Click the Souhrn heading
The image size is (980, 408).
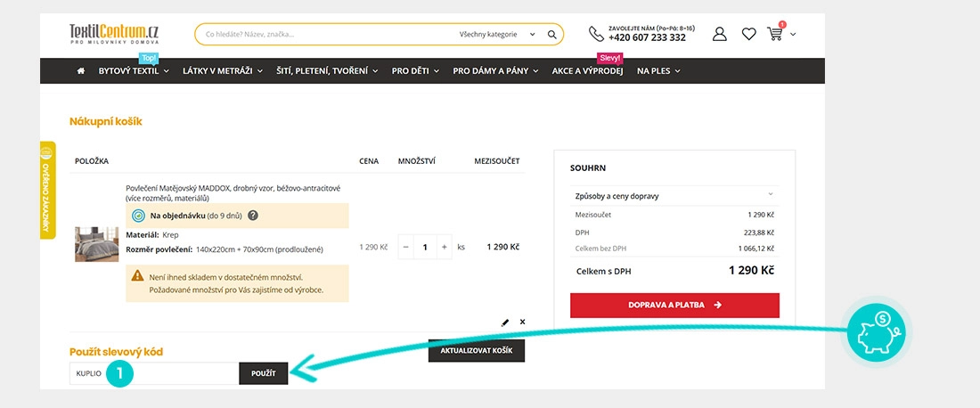(x=588, y=168)
